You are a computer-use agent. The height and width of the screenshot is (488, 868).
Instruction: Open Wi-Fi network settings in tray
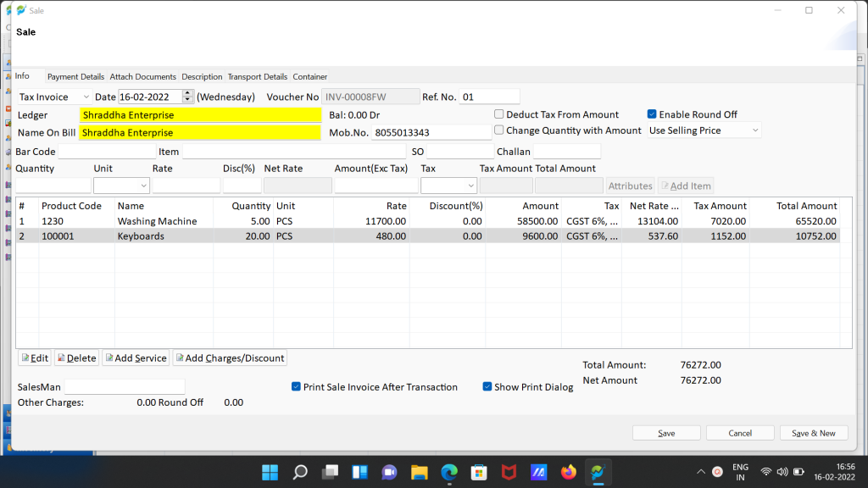[x=766, y=472]
